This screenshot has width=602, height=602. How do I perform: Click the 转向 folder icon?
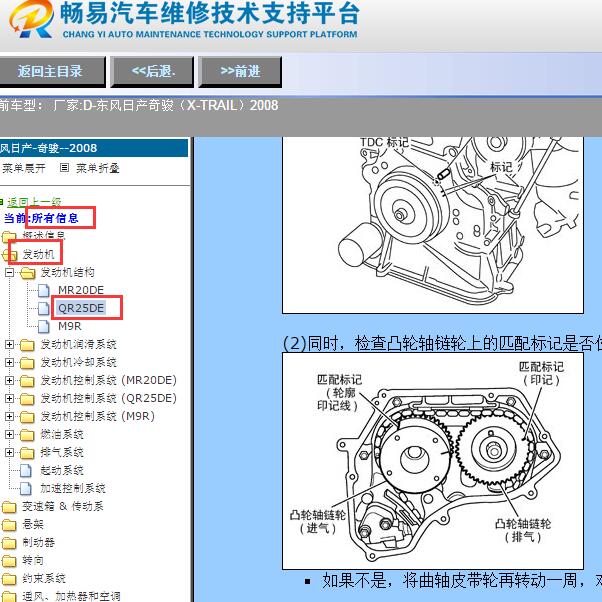[x=9, y=561]
